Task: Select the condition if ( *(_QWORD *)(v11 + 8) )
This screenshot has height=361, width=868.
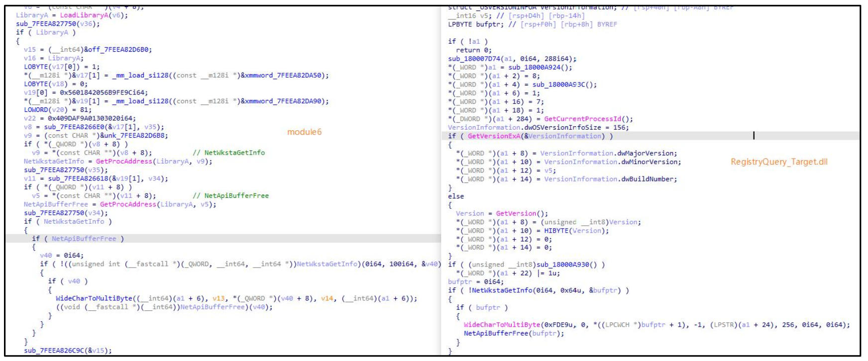Action: (78, 187)
